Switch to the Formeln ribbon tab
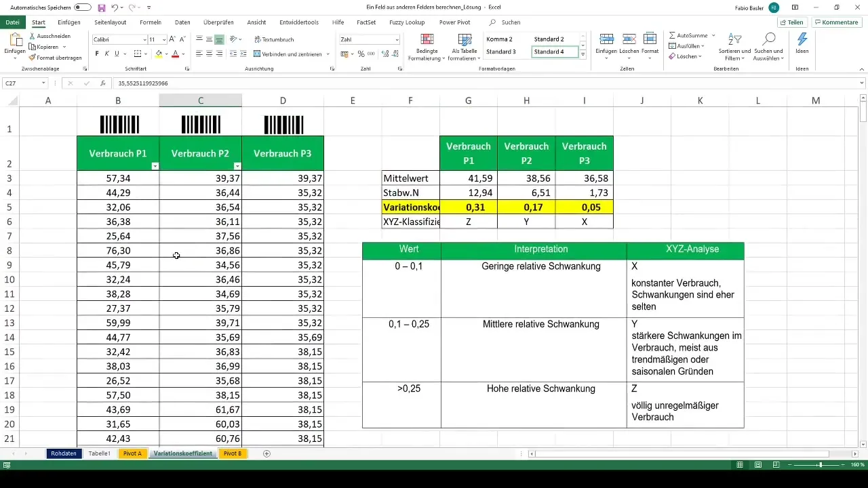The width and height of the screenshot is (868, 488). [151, 22]
